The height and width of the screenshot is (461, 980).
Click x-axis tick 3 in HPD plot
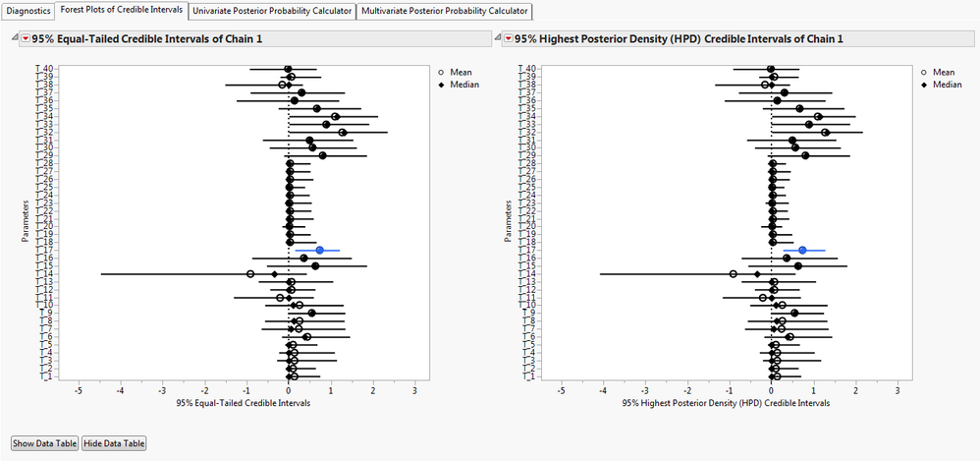[898, 390]
